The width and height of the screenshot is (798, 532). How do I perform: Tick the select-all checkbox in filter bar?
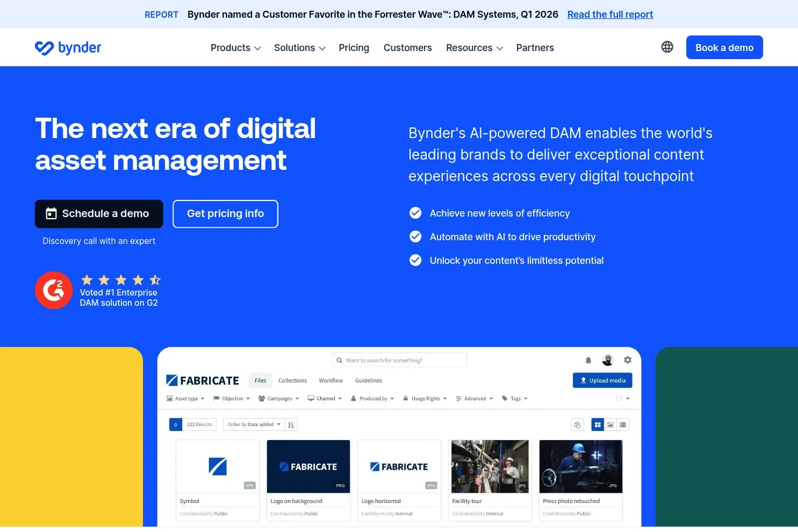[619, 399]
